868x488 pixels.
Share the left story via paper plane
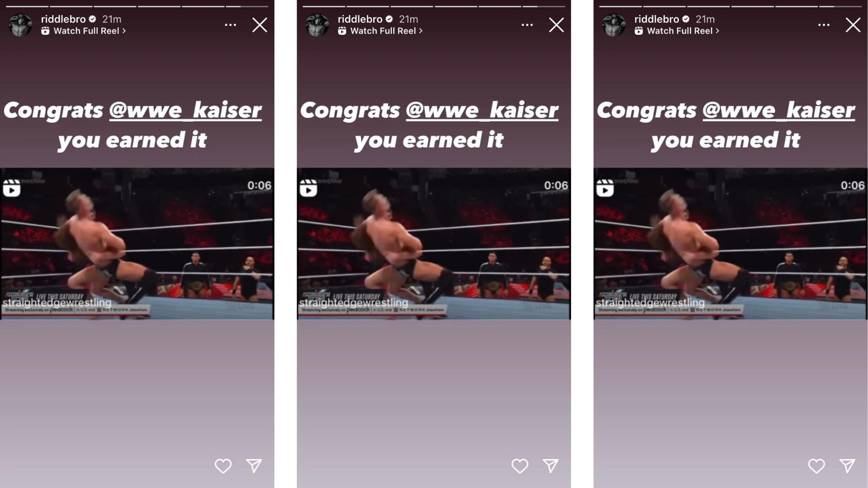tap(254, 466)
